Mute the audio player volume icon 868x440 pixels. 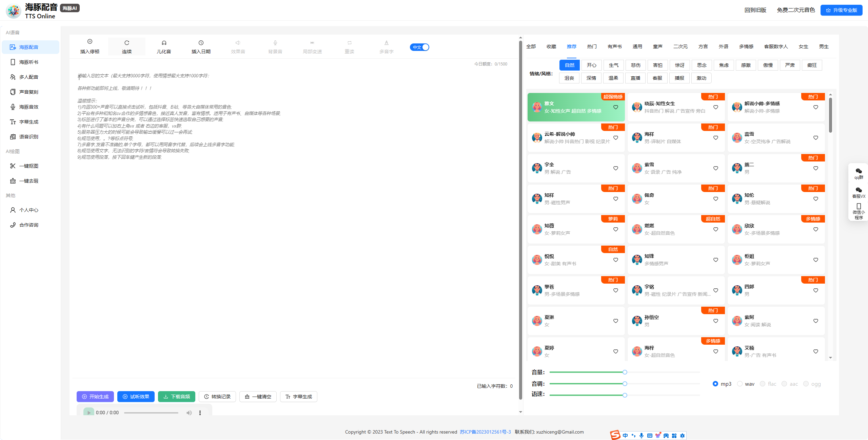pyautogui.click(x=189, y=413)
